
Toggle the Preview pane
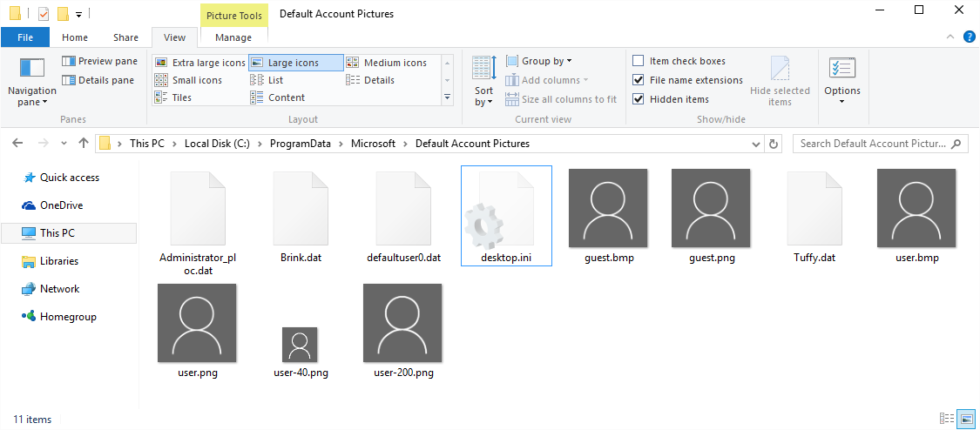pyautogui.click(x=99, y=61)
